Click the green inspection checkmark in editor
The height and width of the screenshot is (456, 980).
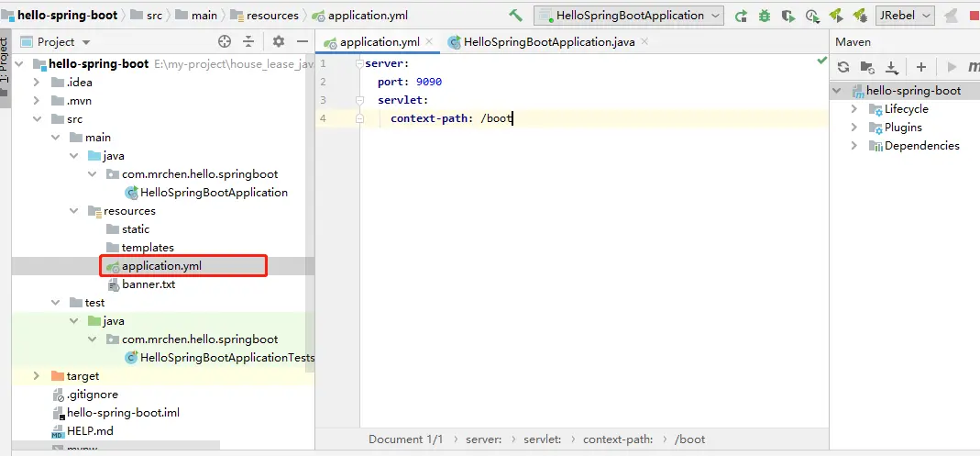(x=822, y=61)
